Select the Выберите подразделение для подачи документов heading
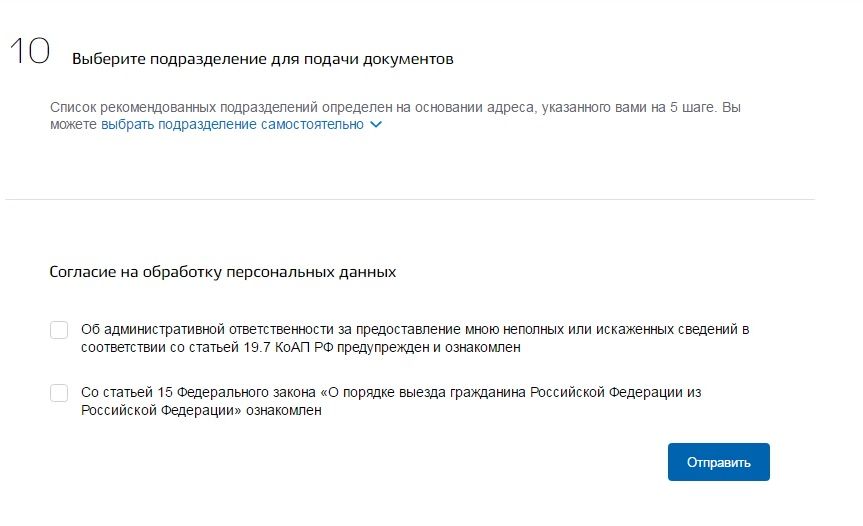Image resolution: width=863 pixels, height=526 pixels. [263, 59]
